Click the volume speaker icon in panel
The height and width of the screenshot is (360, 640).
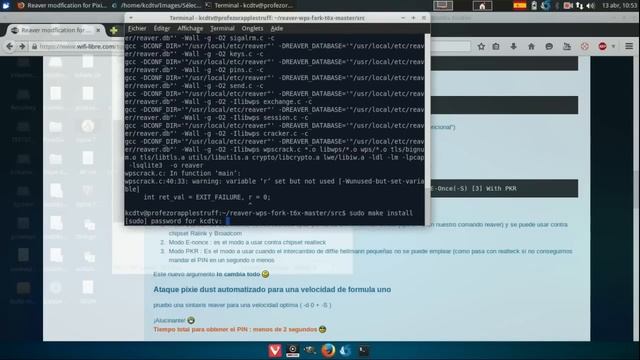(590, 6)
